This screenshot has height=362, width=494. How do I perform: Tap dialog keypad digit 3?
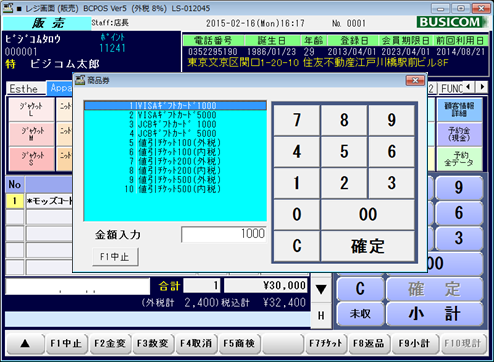392,183
